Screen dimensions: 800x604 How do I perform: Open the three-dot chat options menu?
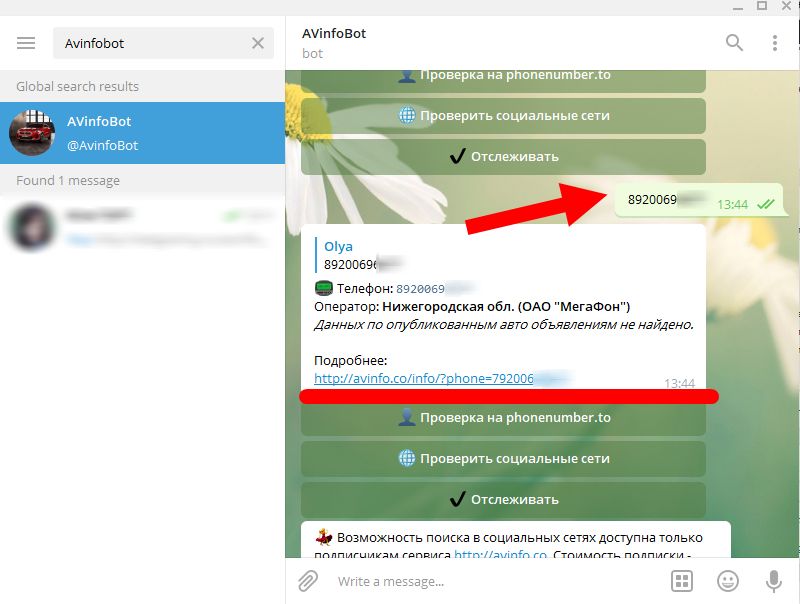775,43
